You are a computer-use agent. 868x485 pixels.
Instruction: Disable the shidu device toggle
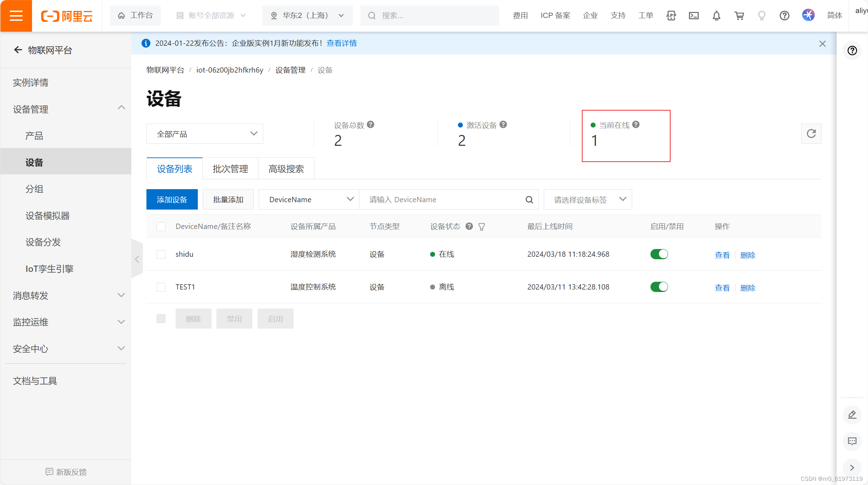pyautogui.click(x=659, y=254)
